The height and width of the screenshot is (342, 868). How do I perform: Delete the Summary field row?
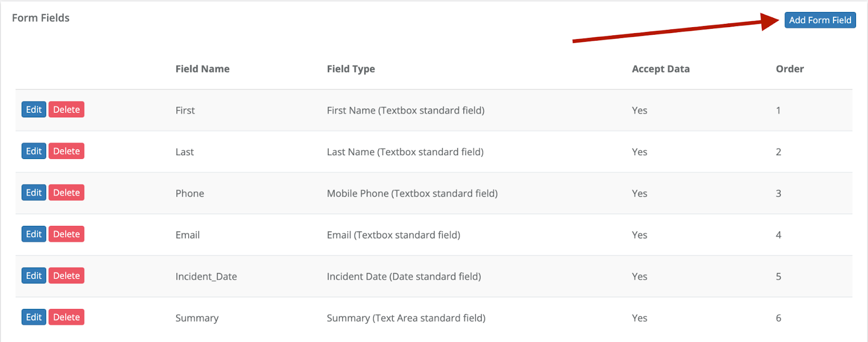(66, 317)
